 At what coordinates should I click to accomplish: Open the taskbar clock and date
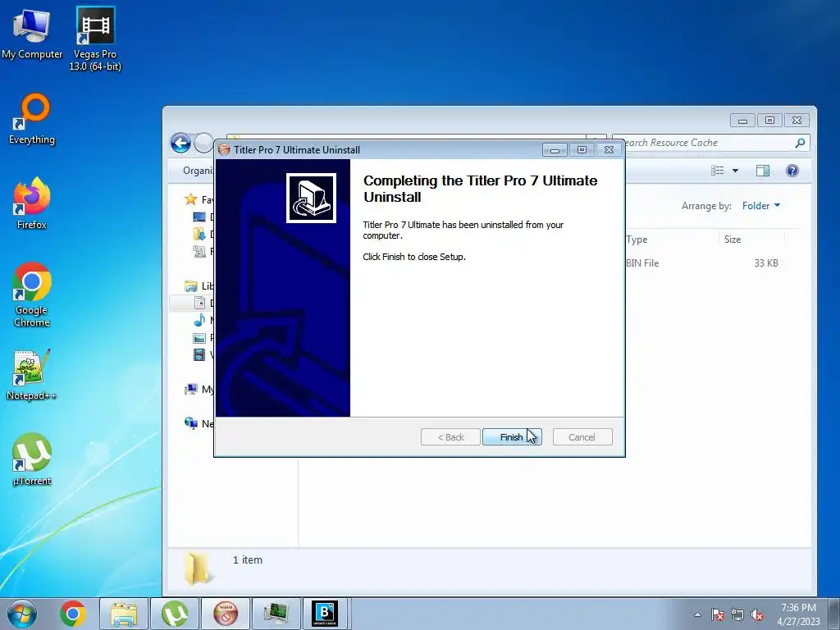[x=798, y=614]
